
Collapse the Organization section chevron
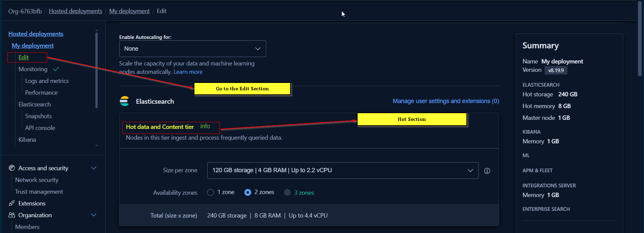click(x=94, y=215)
